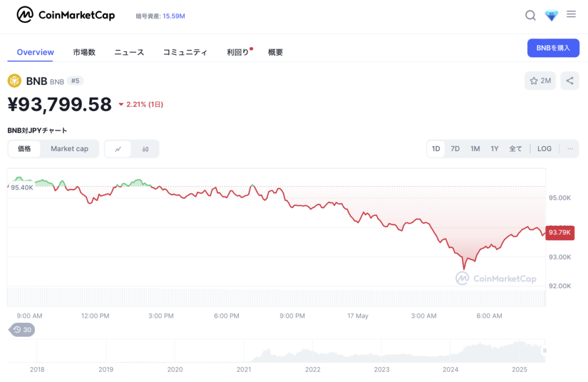The image size is (588, 382).
Task: Click the 95.40K opening price label
Action: tap(22, 188)
